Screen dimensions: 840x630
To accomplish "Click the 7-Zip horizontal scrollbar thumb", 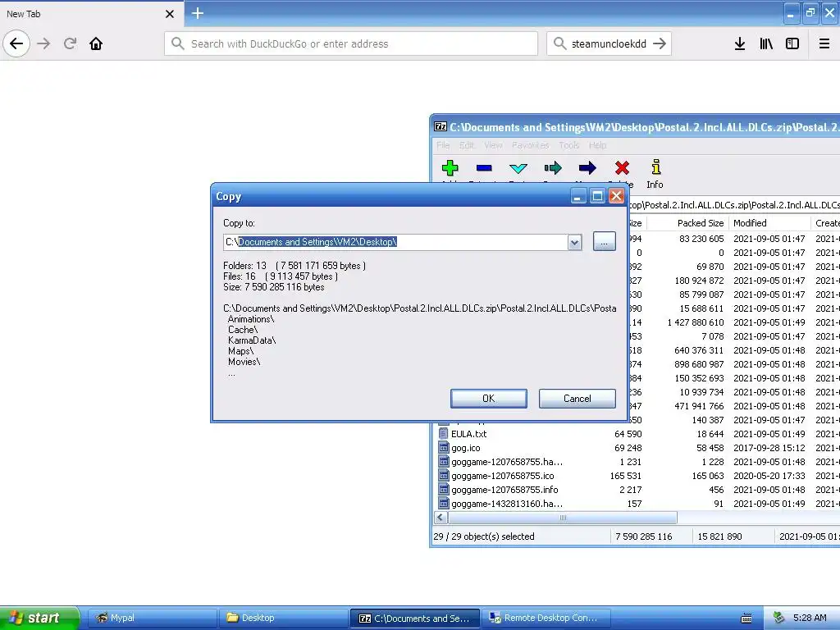I will (563, 518).
